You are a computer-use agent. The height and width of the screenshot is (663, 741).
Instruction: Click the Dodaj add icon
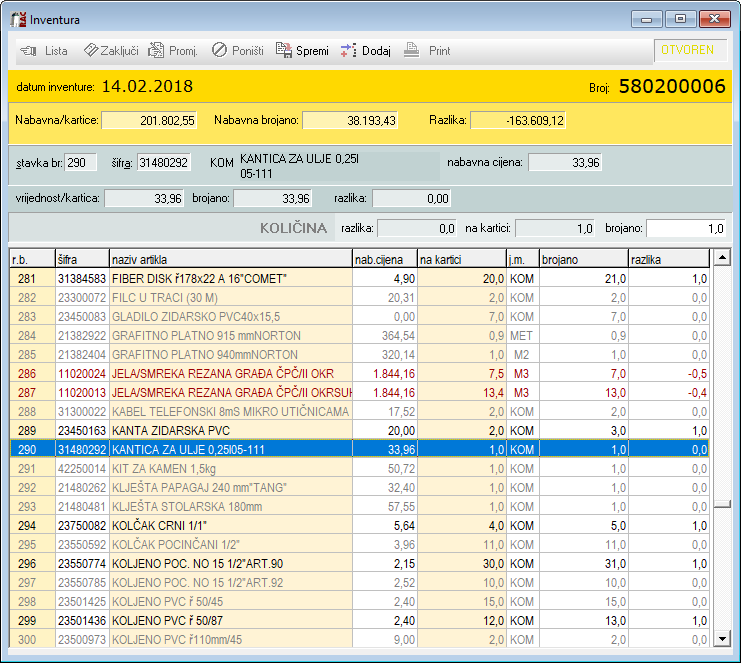click(x=348, y=50)
